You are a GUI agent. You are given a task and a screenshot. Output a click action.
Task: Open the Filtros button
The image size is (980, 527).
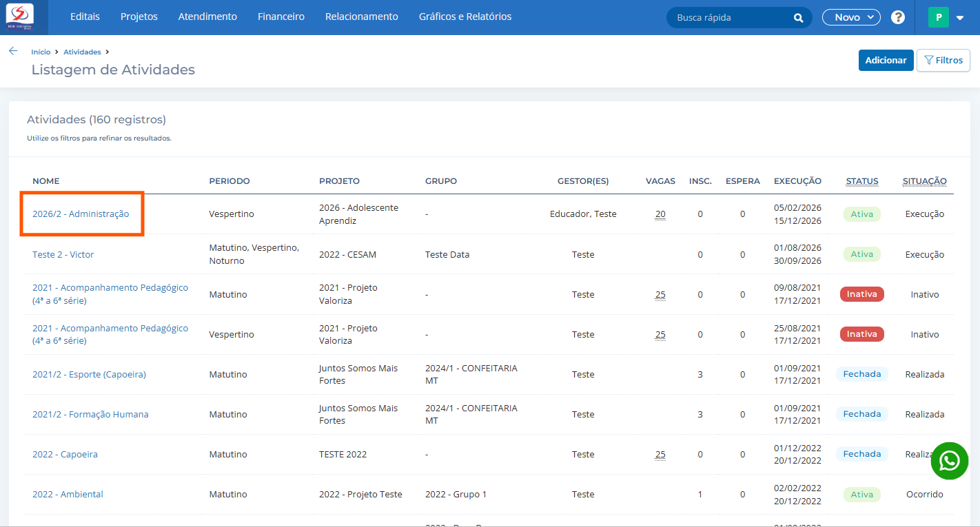pyautogui.click(x=943, y=60)
